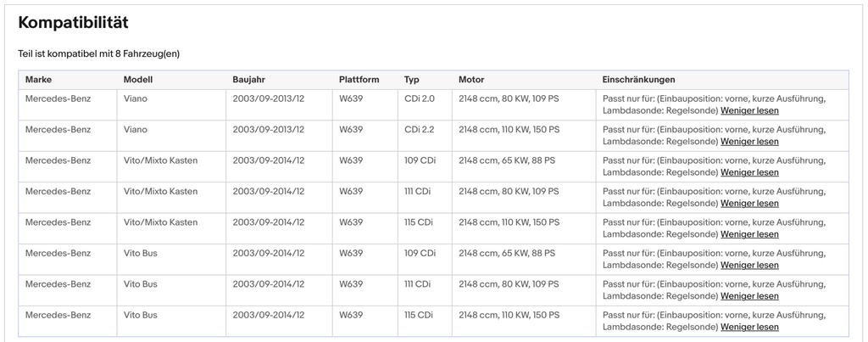This screenshot has height=342, width=868.
Task: Click 109 CDi type in Vito Bus row
Action: click(420, 253)
